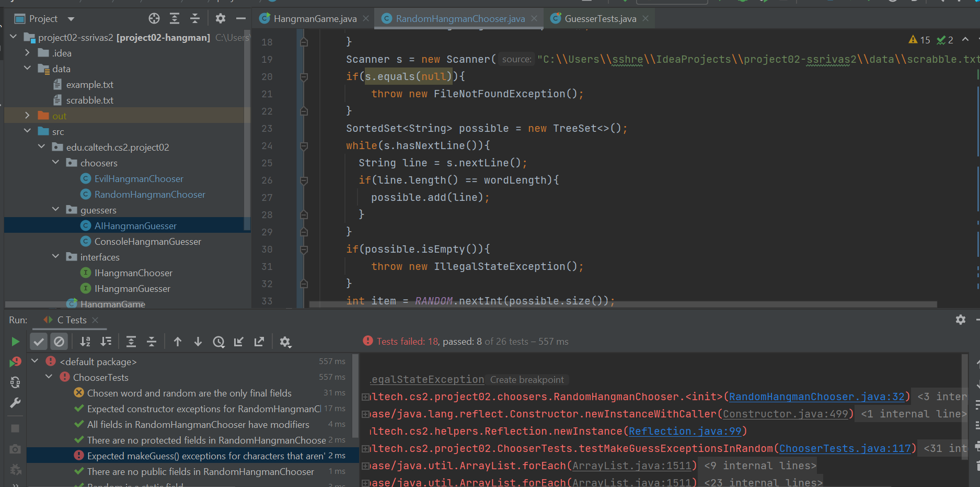Navigate to next failed test arrow
The image size is (980, 487).
[x=198, y=342]
